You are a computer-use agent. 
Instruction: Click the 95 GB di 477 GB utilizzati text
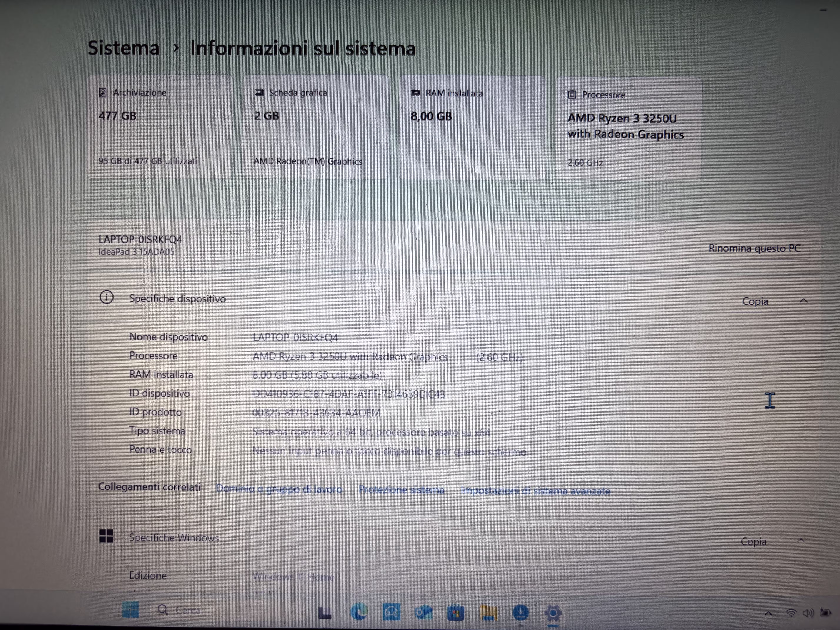coord(148,161)
